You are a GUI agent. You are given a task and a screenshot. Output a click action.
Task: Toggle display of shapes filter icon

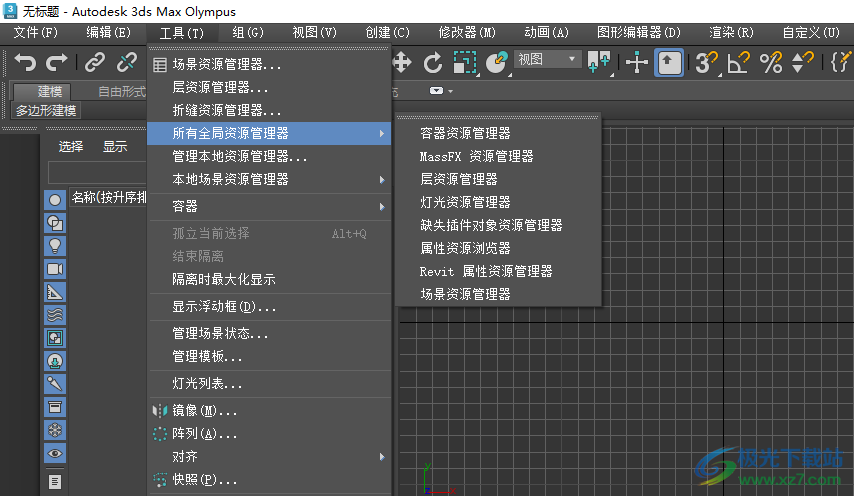pos(55,223)
